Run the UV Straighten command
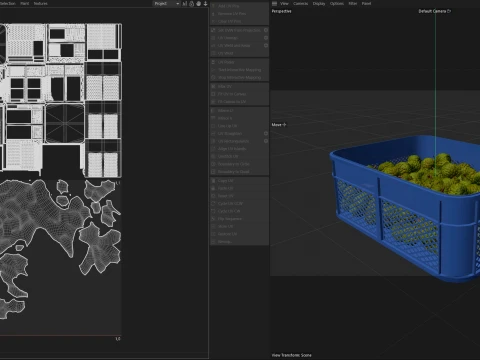This screenshot has height=360, width=480. pos(237,133)
